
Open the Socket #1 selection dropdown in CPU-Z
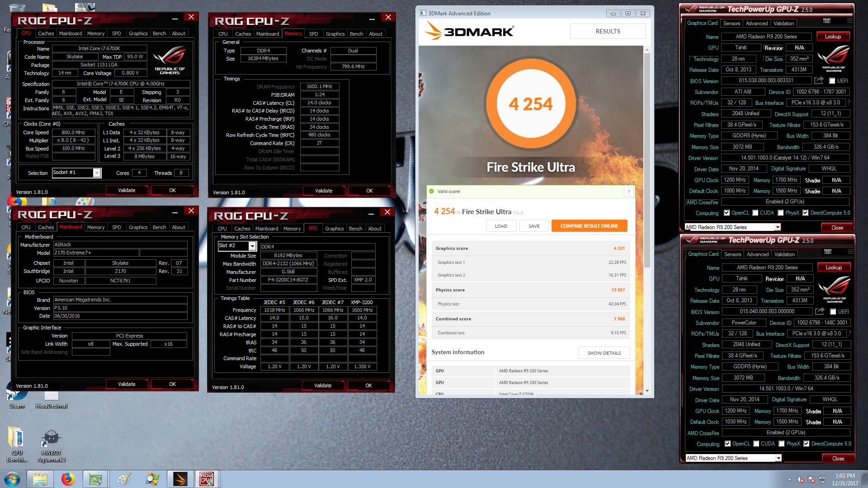click(x=96, y=173)
